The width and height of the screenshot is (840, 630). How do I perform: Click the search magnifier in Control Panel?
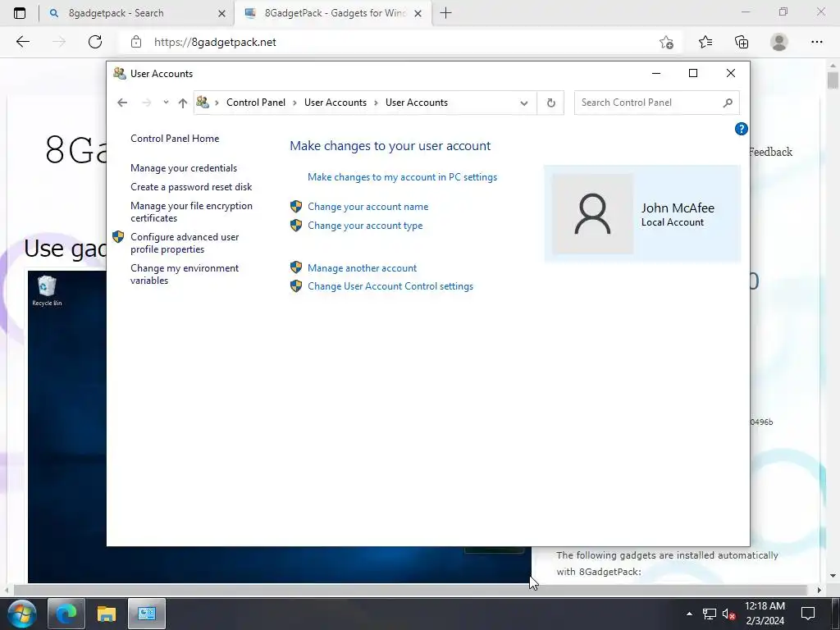tap(728, 103)
